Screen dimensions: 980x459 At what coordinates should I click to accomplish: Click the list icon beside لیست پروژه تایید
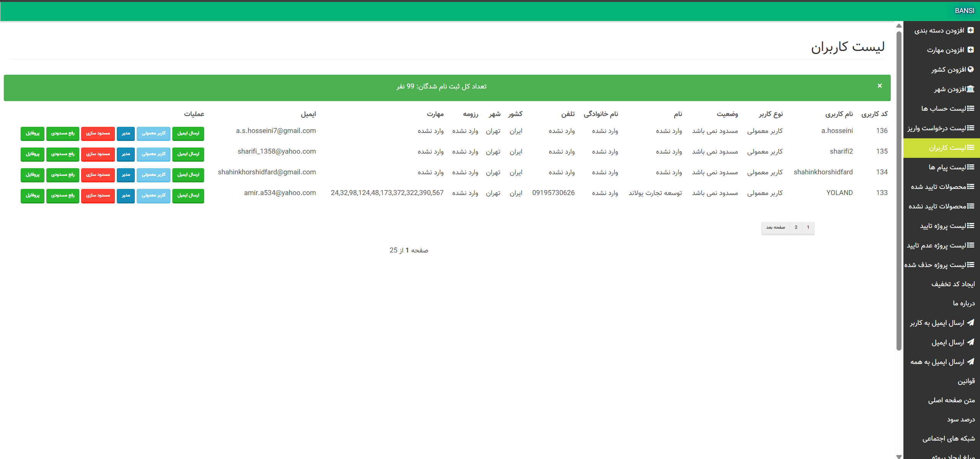[970, 226]
